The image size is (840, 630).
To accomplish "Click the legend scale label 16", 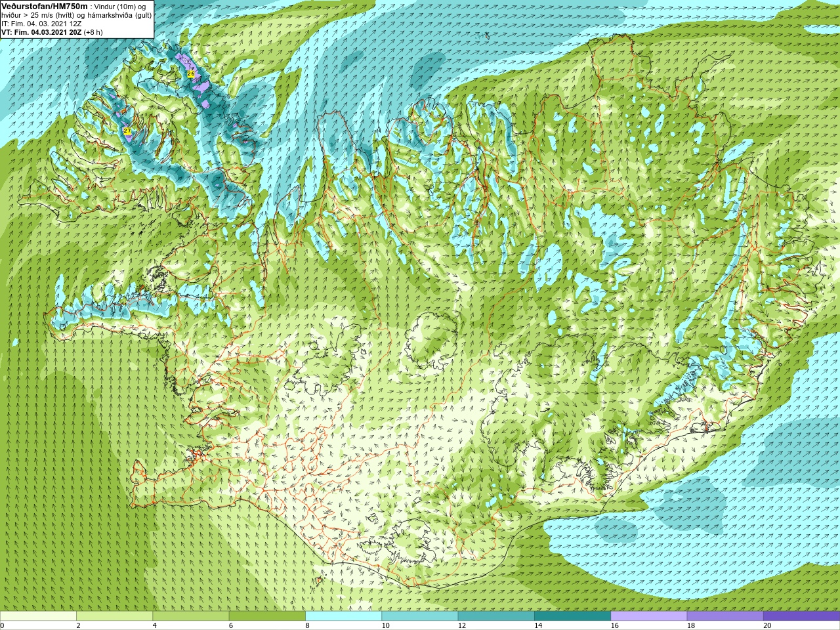I will (x=614, y=625).
